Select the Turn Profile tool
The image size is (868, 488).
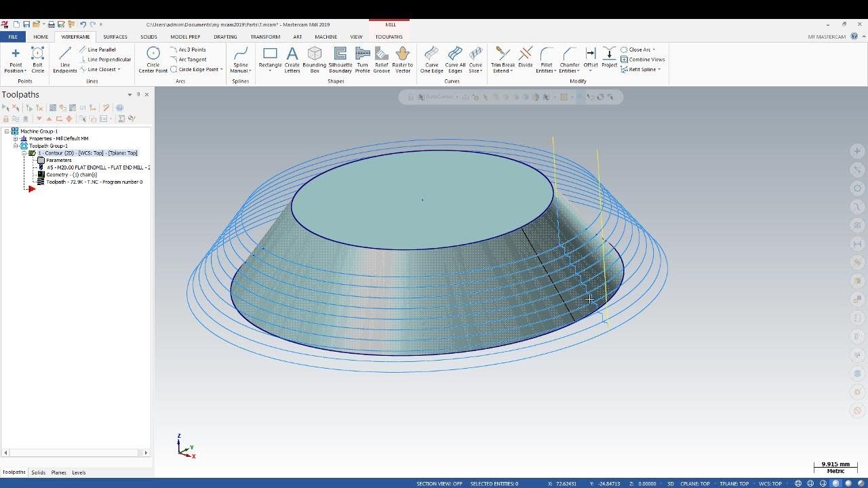pyautogui.click(x=363, y=60)
